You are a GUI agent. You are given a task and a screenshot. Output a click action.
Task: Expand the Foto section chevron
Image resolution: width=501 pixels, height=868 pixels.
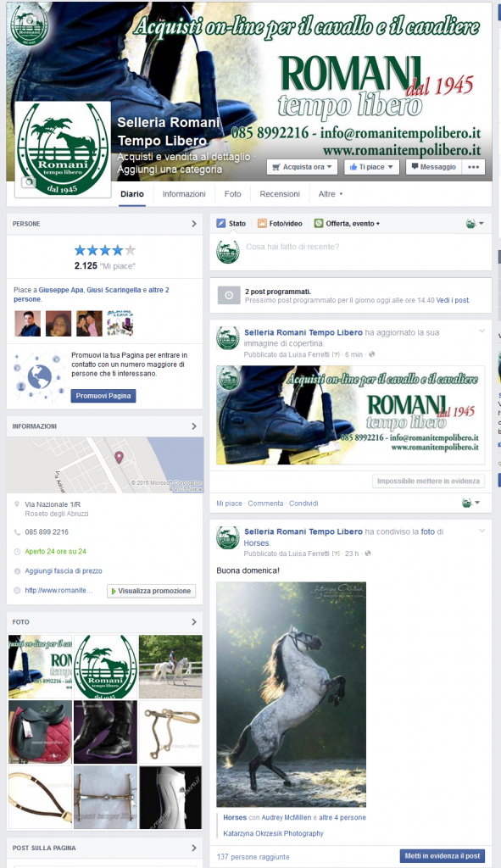point(194,621)
